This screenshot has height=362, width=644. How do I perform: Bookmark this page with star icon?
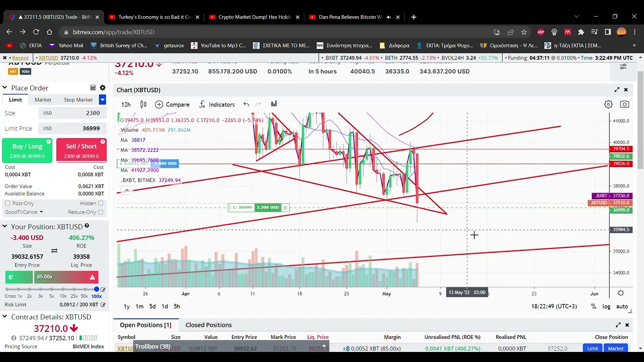pyautogui.click(x=524, y=32)
